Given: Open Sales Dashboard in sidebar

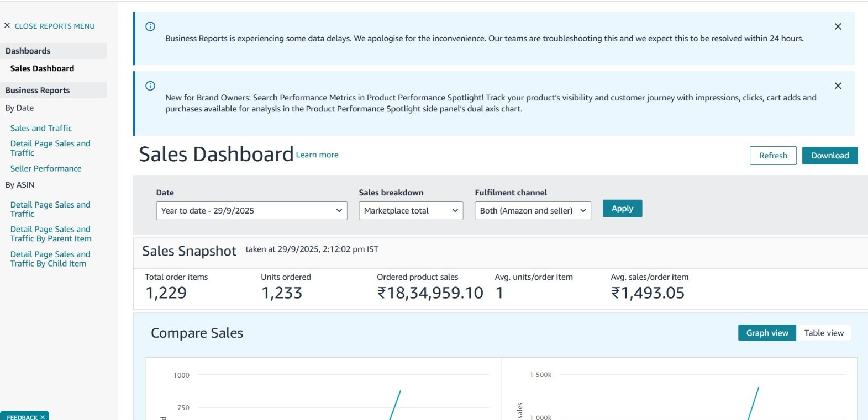Looking at the screenshot, I should [x=42, y=68].
